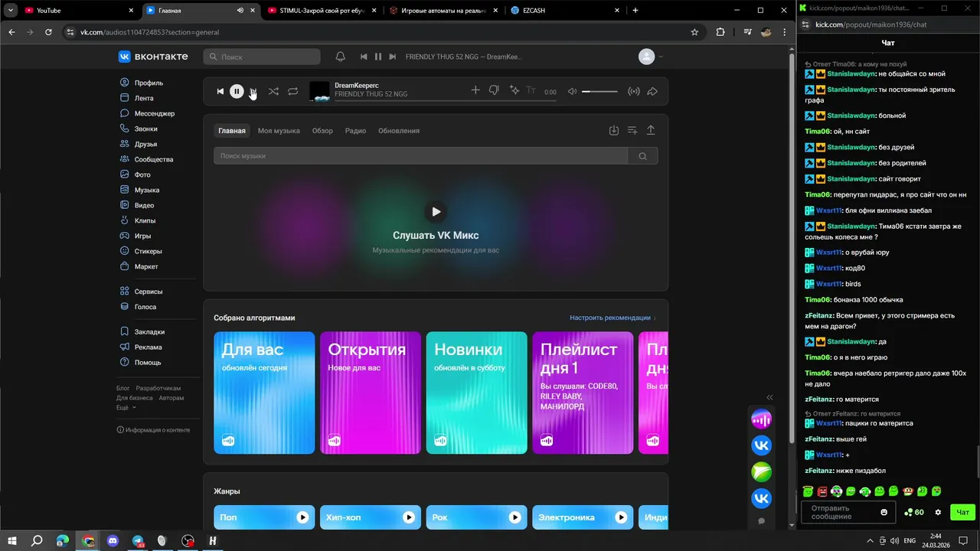Share the current track arrow icon

click(652, 91)
